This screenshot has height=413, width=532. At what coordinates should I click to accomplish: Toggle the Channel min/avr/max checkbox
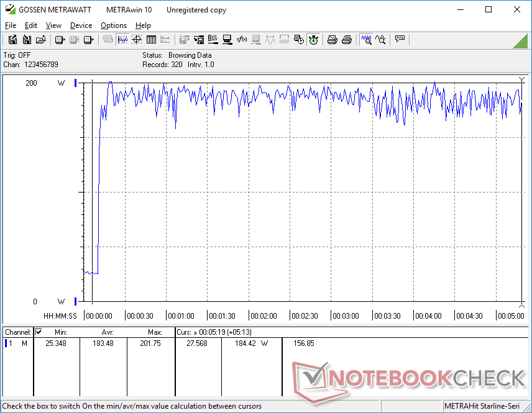[x=39, y=332]
